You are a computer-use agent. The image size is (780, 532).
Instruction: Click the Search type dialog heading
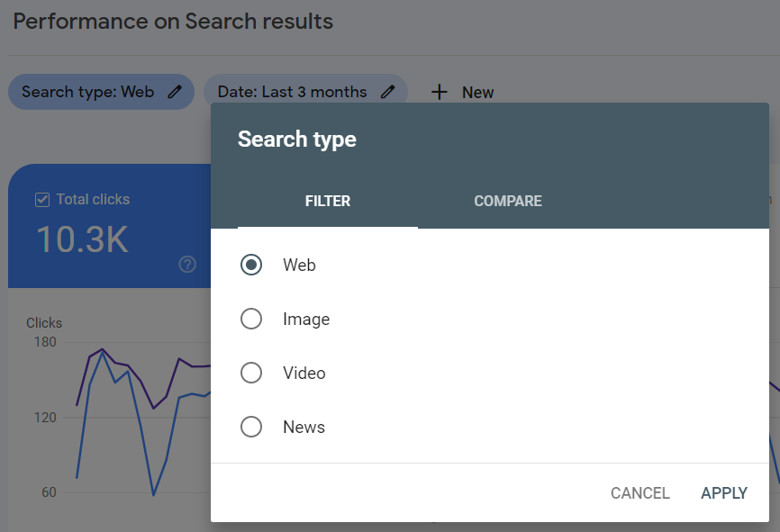[x=297, y=140]
